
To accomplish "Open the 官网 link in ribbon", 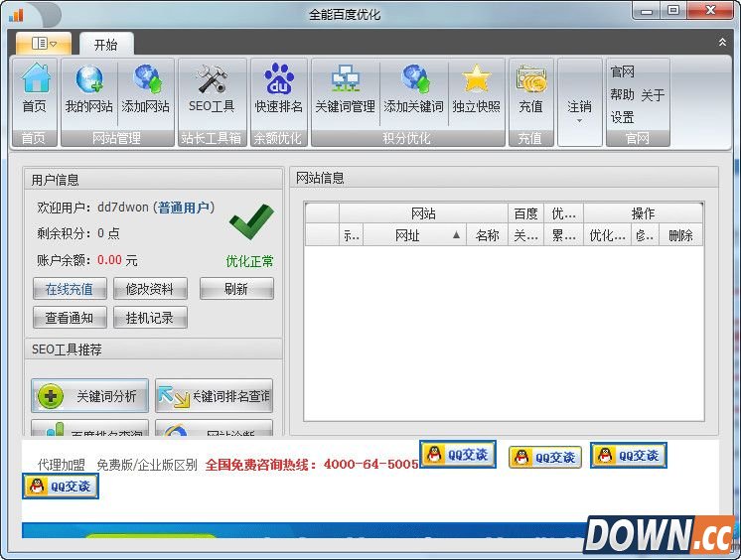I will pos(622,71).
